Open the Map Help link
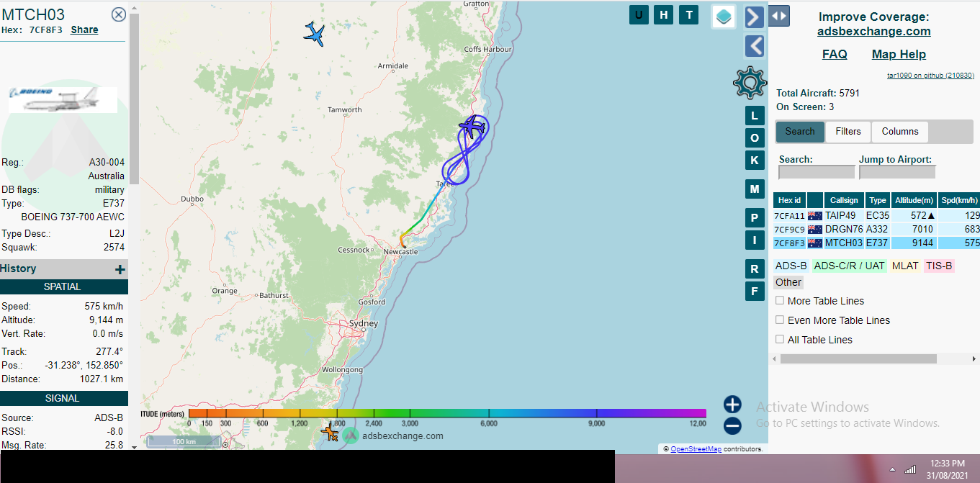 pos(899,54)
